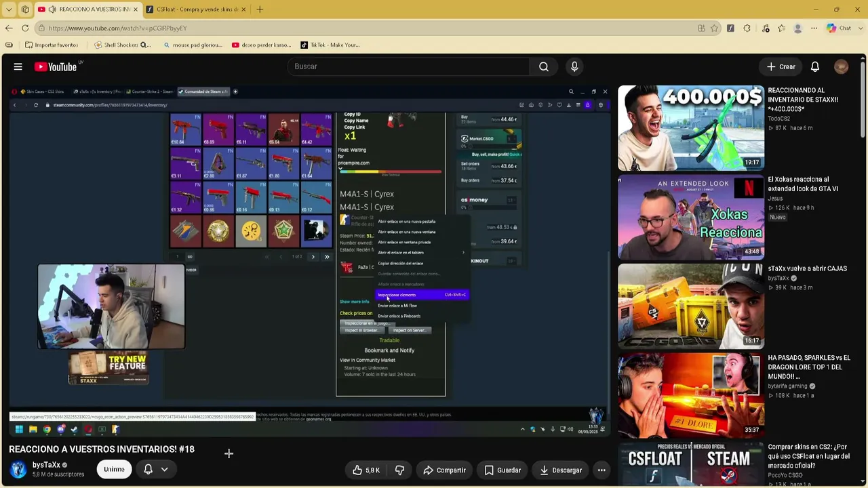
Task: Open mouse pad gloriou... bookmark
Action: 193,45
